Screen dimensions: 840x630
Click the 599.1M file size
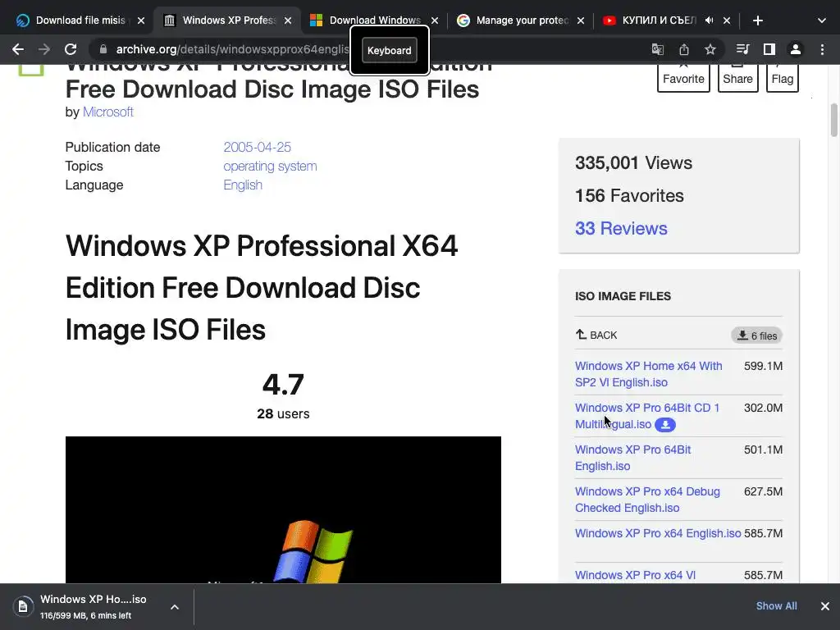point(763,366)
